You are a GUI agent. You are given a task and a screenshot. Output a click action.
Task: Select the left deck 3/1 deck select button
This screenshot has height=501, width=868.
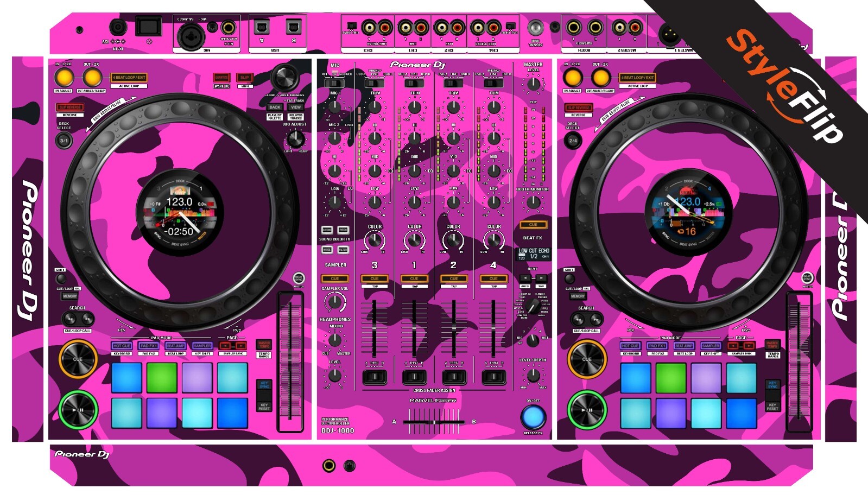coord(64,141)
